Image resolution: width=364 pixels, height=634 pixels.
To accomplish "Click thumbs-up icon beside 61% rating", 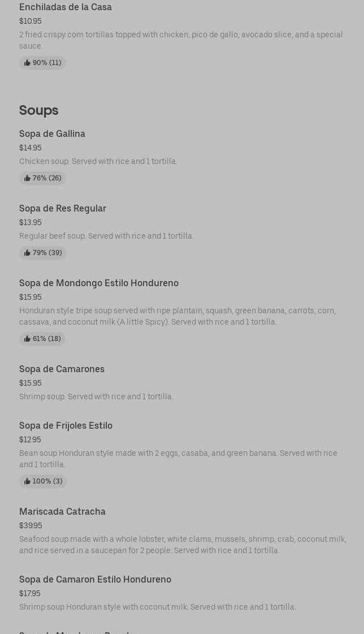I will [27, 339].
